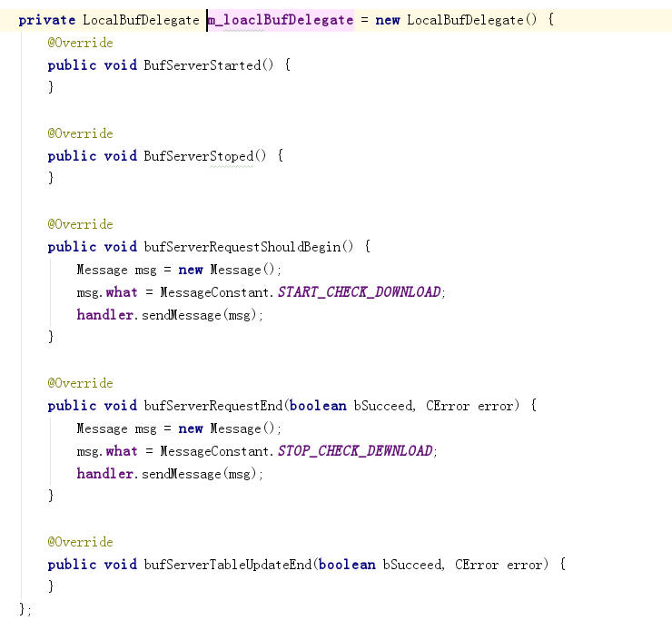Click the closing brace with semicolon at the bottom
Image resolution: width=672 pixels, height=640 pixels.
point(25,609)
